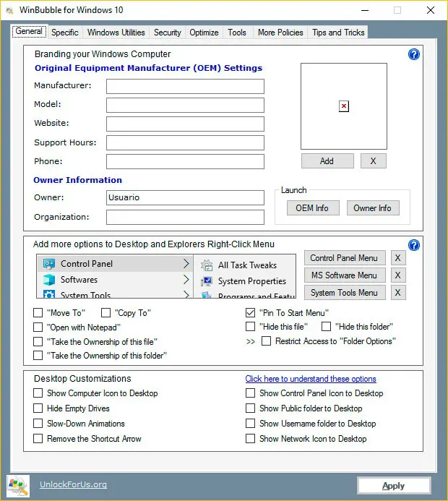This screenshot has height=501, width=448.
Task: Check "Take the Ownership of this folder"
Action: point(38,355)
